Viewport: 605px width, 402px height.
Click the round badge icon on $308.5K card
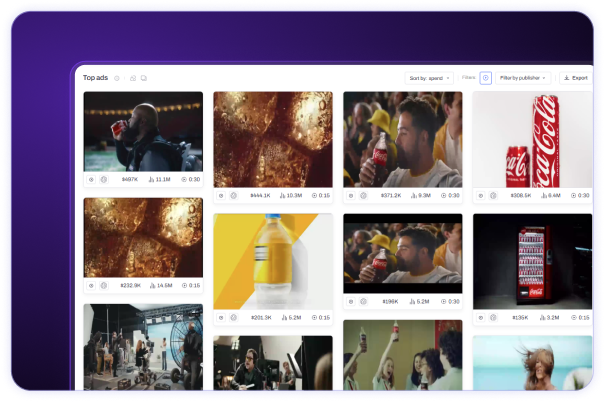(493, 196)
